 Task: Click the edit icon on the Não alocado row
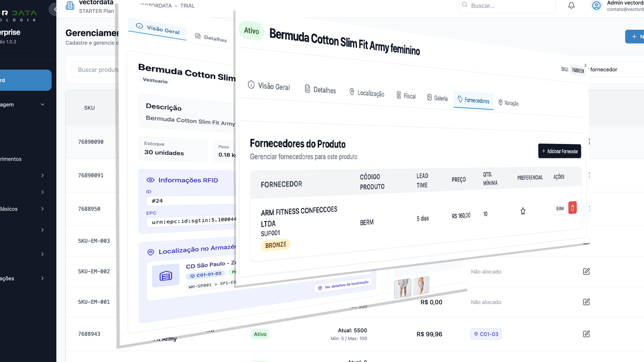coord(586,271)
